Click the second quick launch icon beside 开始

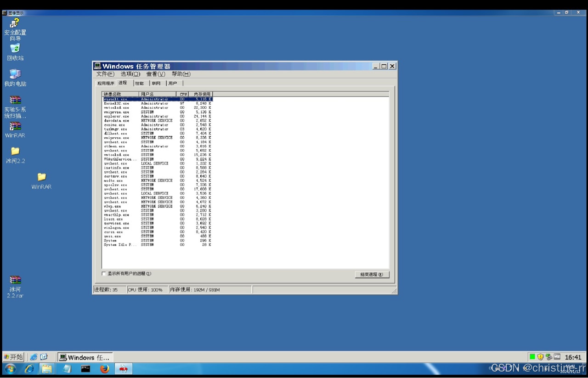point(44,357)
